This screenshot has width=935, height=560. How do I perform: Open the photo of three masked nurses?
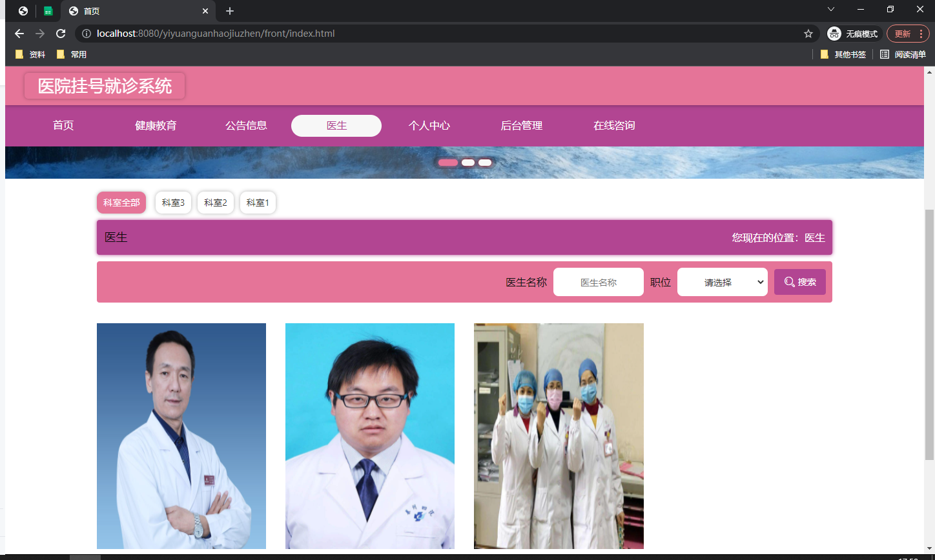pos(559,436)
